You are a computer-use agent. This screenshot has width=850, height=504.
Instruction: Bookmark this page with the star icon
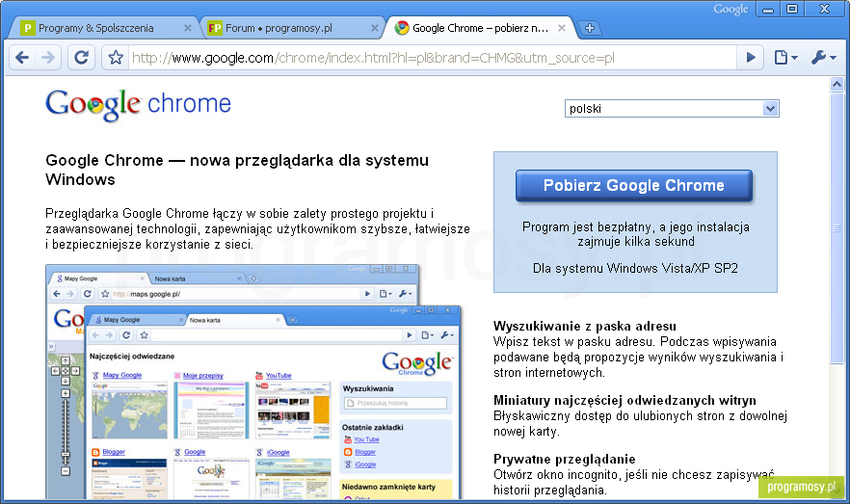(x=116, y=58)
